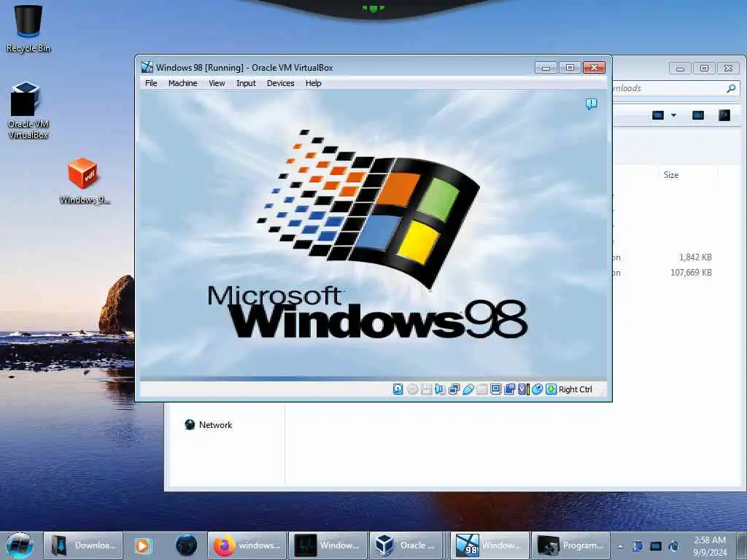Switch to Windows 98 VM taskbar button

coord(489,545)
